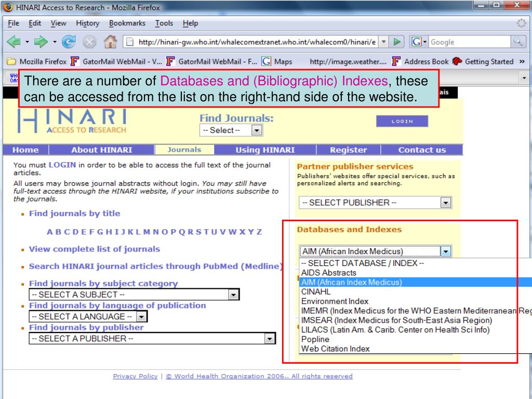
Task: Open the Maps bookmark
Action: (277, 61)
